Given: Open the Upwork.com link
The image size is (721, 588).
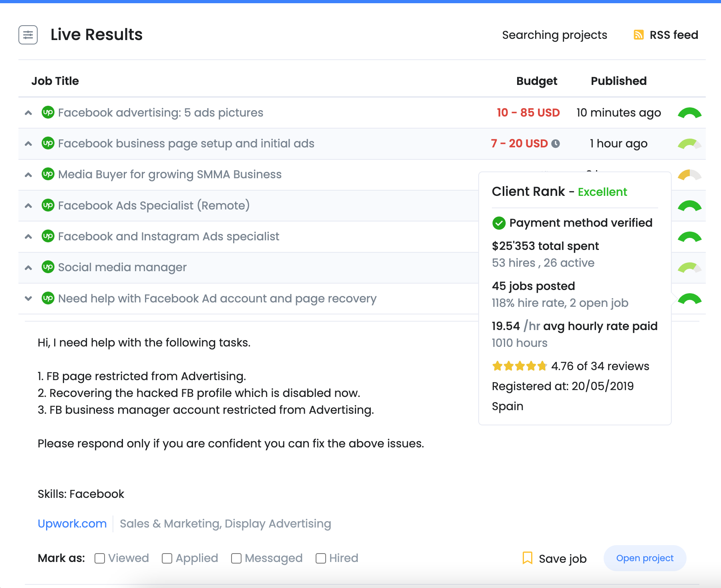Looking at the screenshot, I should (x=72, y=524).
